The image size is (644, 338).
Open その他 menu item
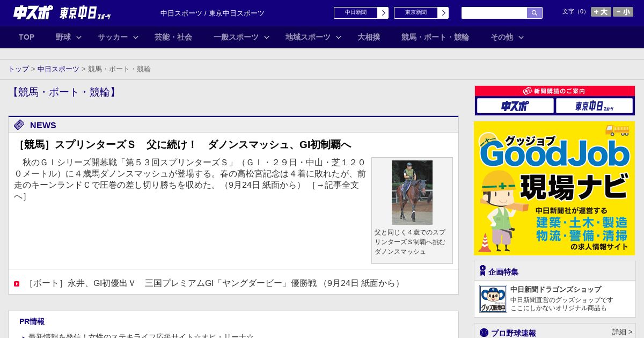click(x=502, y=37)
